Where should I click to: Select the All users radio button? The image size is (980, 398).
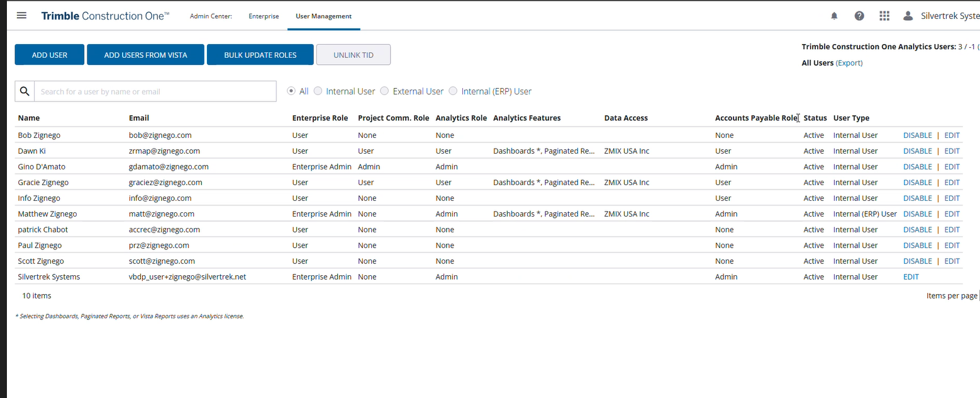click(x=291, y=91)
